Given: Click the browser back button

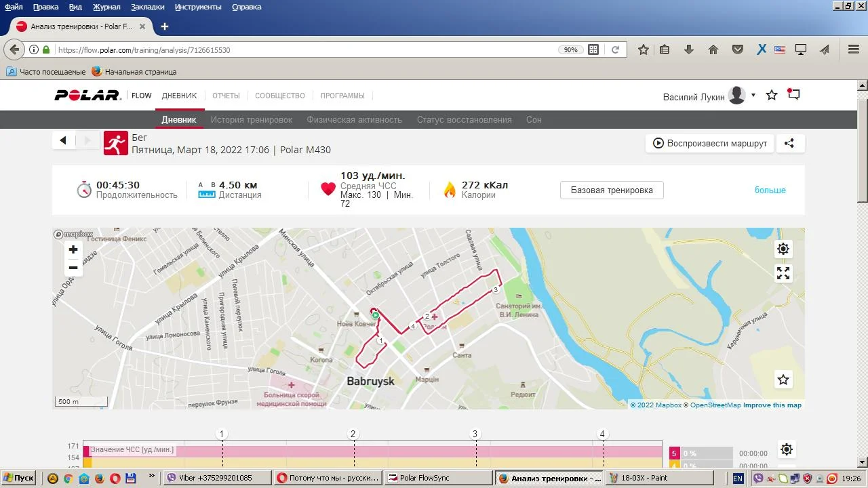Looking at the screenshot, I should pyautogui.click(x=14, y=49).
